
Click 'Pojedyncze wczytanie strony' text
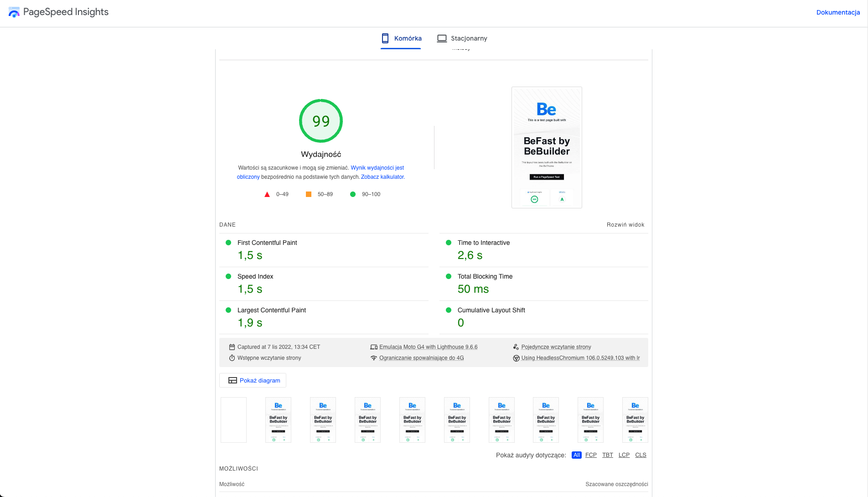point(556,347)
